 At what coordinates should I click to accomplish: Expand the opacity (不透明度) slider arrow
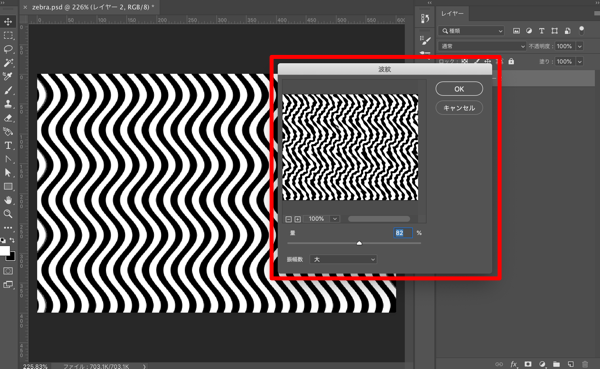point(580,46)
